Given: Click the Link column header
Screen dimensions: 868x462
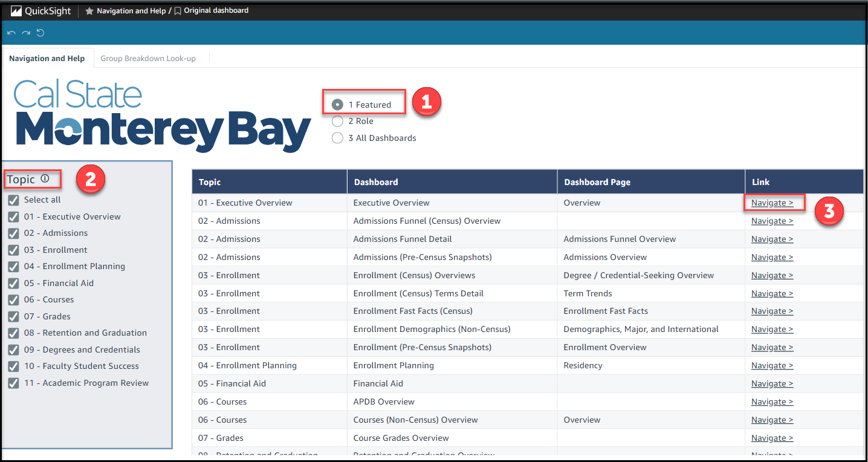Looking at the screenshot, I should pyautogui.click(x=804, y=181).
